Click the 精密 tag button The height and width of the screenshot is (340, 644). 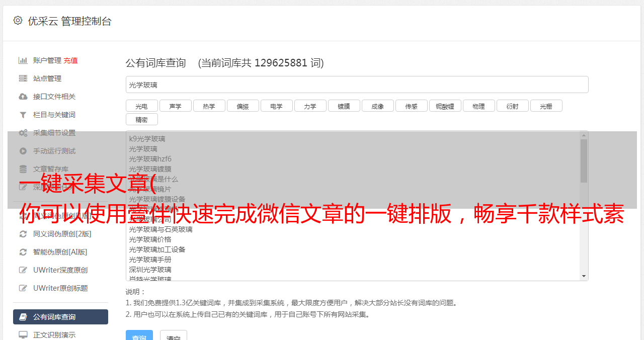pos(141,119)
